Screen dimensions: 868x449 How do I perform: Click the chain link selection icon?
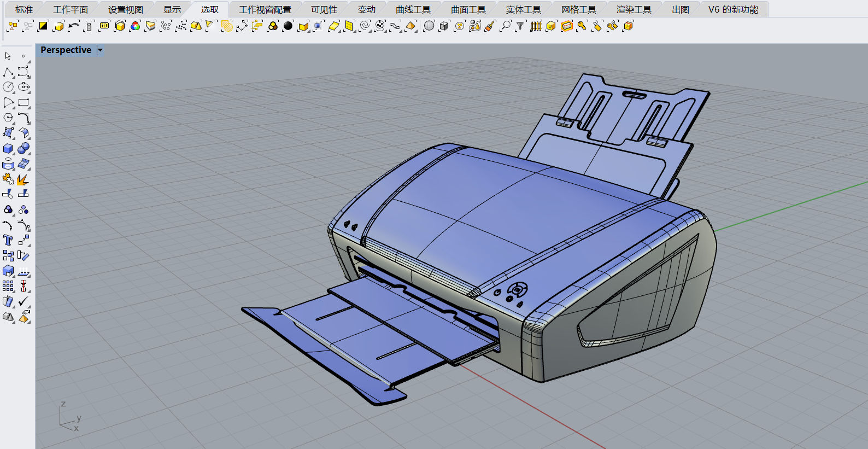pos(395,26)
